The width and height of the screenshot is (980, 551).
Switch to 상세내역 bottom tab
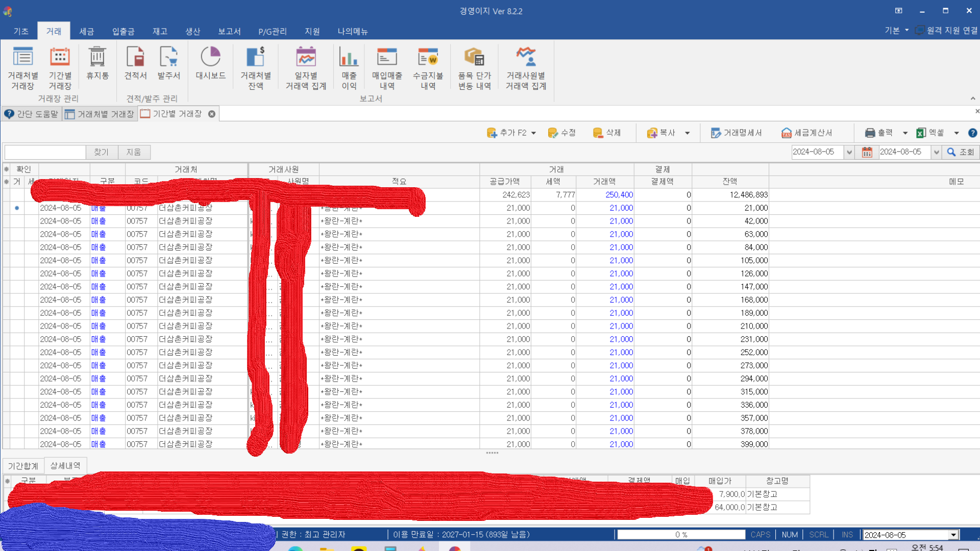[x=65, y=465]
